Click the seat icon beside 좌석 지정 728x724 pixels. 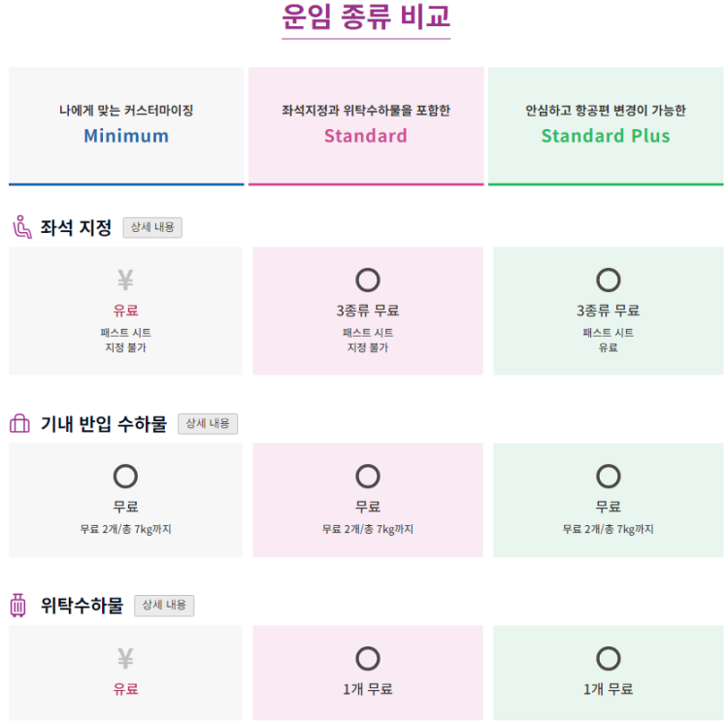(21, 227)
